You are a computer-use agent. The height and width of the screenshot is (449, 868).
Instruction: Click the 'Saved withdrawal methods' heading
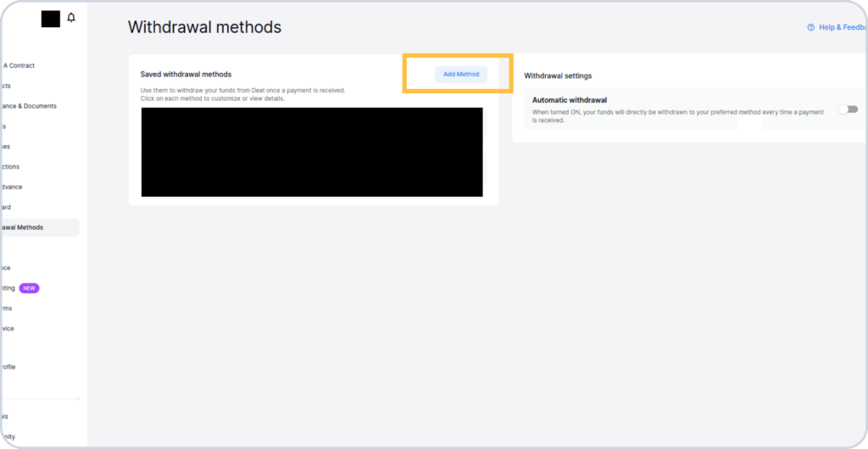coord(186,74)
